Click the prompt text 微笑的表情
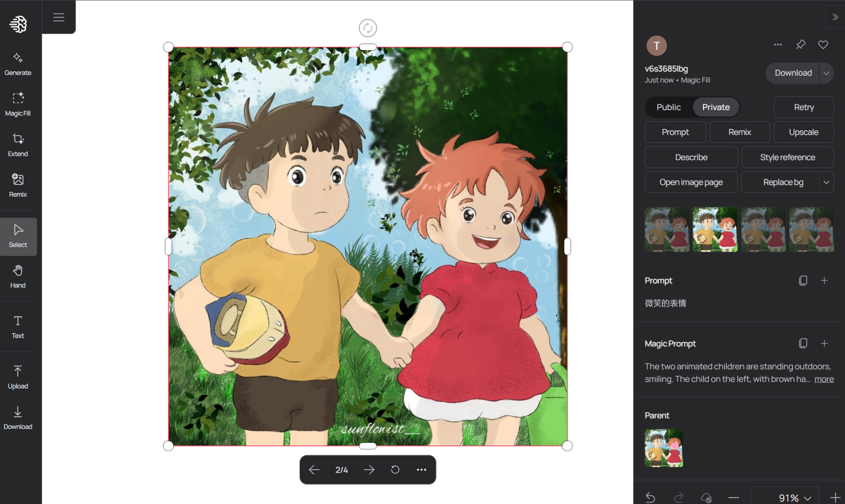Image resolution: width=845 pixels, height=504 pixels. [x=665, y=303]
